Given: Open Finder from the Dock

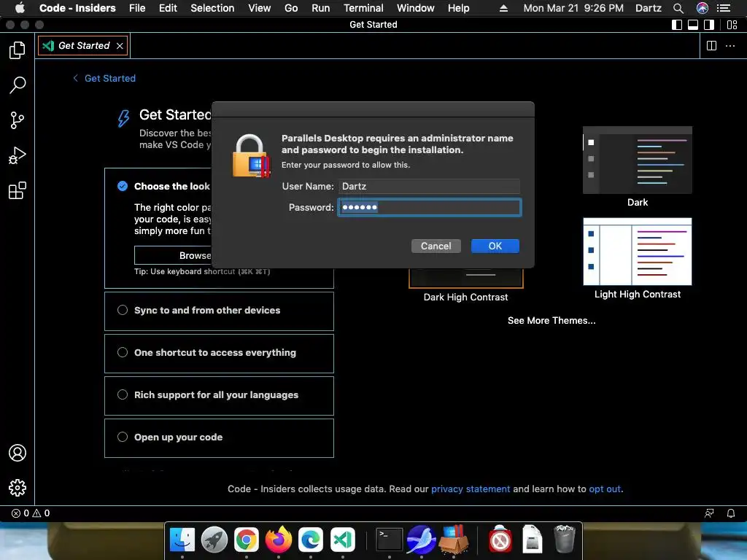Looking at the screenshot, I should [x=182, y=540].
